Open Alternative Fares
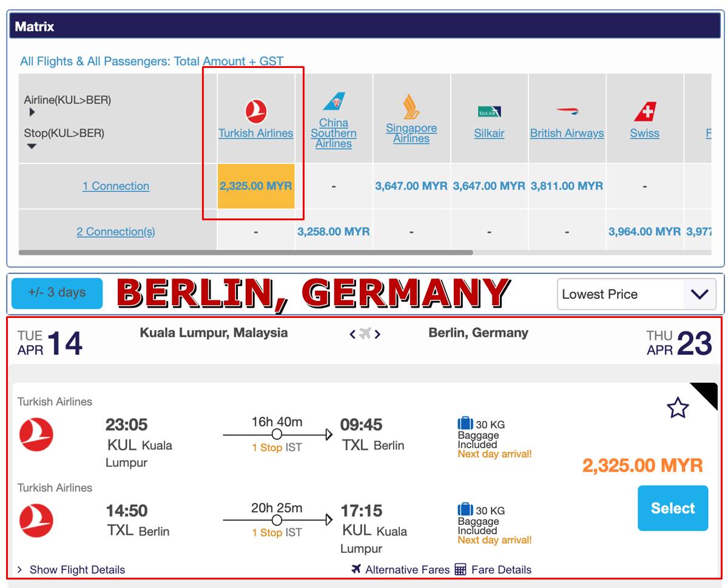 [407, 570]
